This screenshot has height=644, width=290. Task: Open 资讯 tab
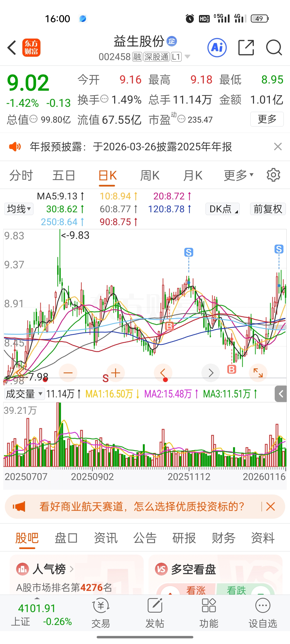pos(106,538)
